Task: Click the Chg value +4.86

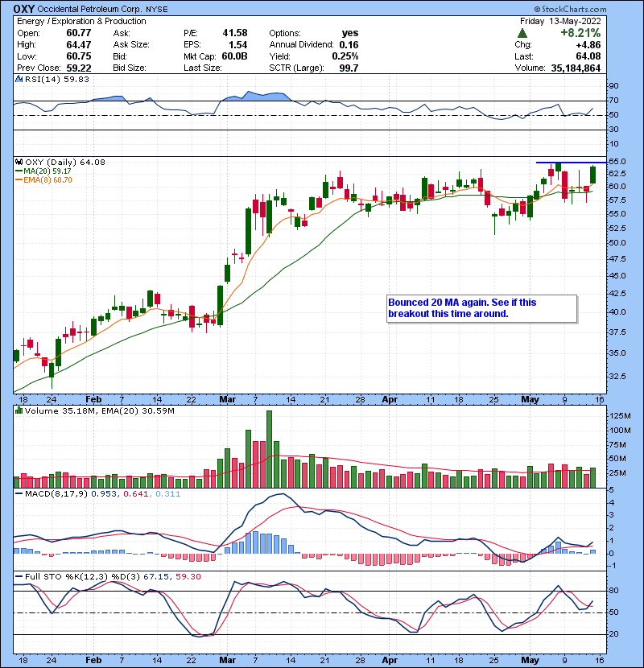Action: coord(588,44)
